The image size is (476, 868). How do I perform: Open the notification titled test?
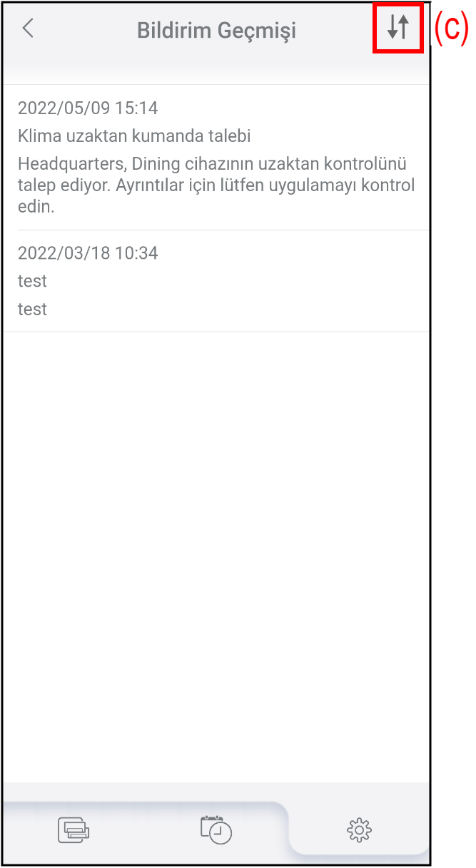(x=32, y=281)
